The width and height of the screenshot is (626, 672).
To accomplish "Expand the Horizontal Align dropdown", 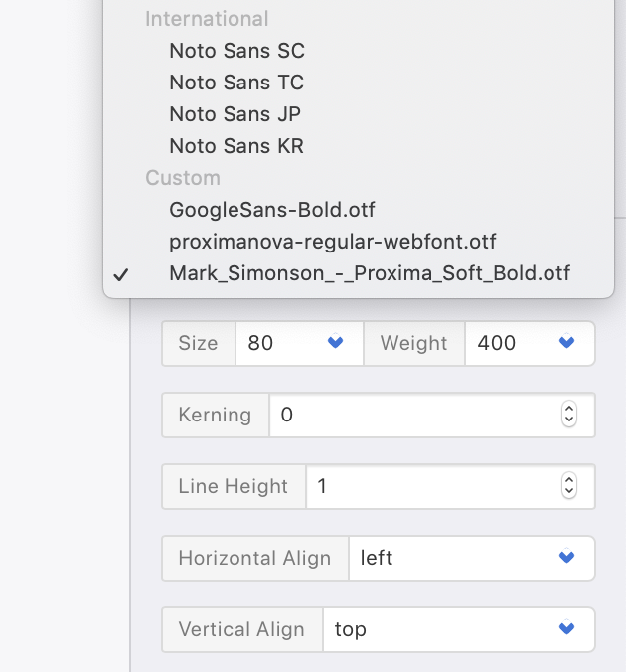I will [567, 558].
